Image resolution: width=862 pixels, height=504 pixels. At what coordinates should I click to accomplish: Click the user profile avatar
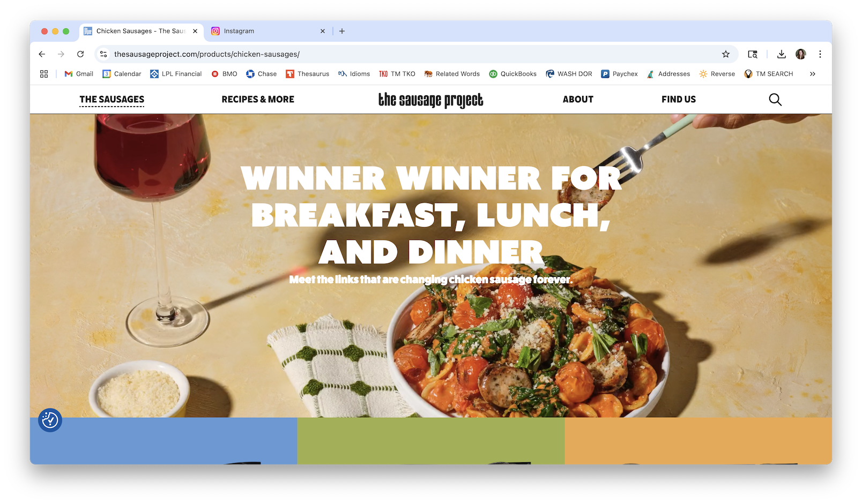[801, 54]
